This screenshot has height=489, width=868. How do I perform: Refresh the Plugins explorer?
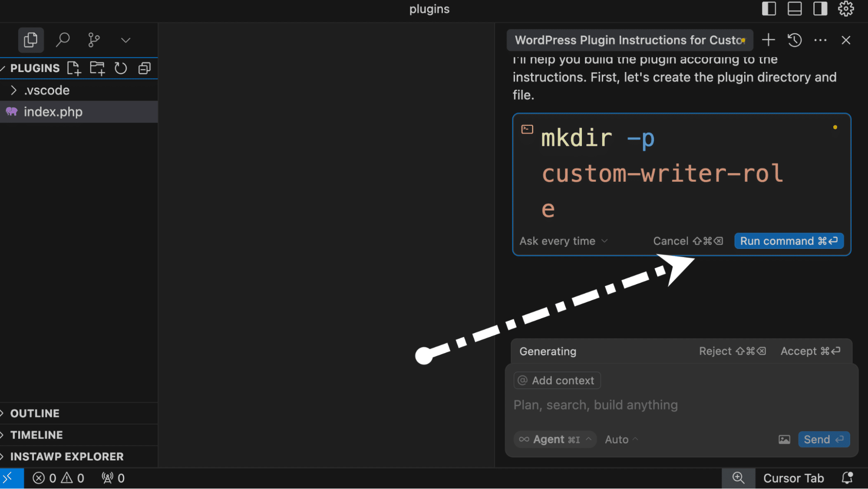pos(121,68)
